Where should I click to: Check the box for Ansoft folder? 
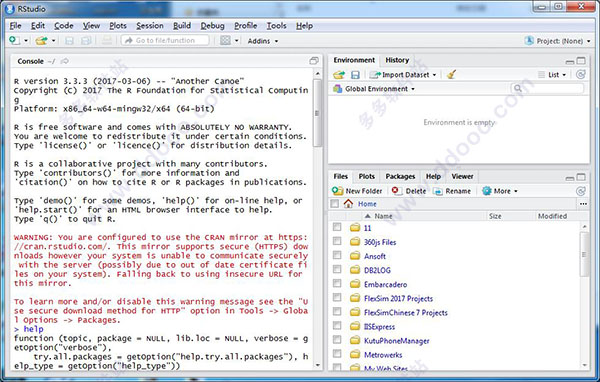(x=337, y=255)
